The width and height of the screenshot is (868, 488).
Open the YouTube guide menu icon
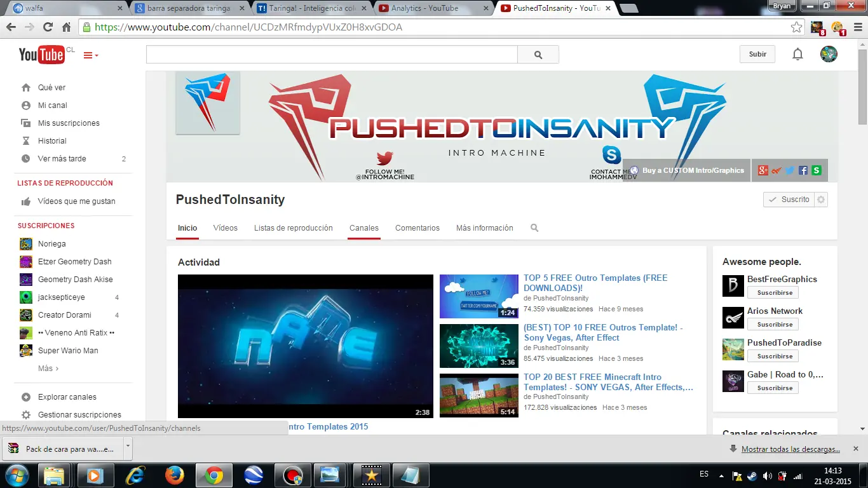(x=91, y=55)
